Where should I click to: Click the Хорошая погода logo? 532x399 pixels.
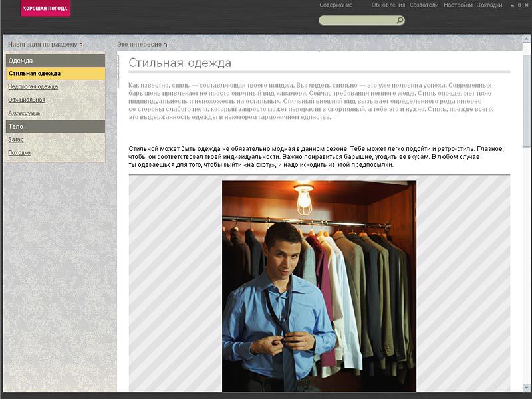[45, 8]
